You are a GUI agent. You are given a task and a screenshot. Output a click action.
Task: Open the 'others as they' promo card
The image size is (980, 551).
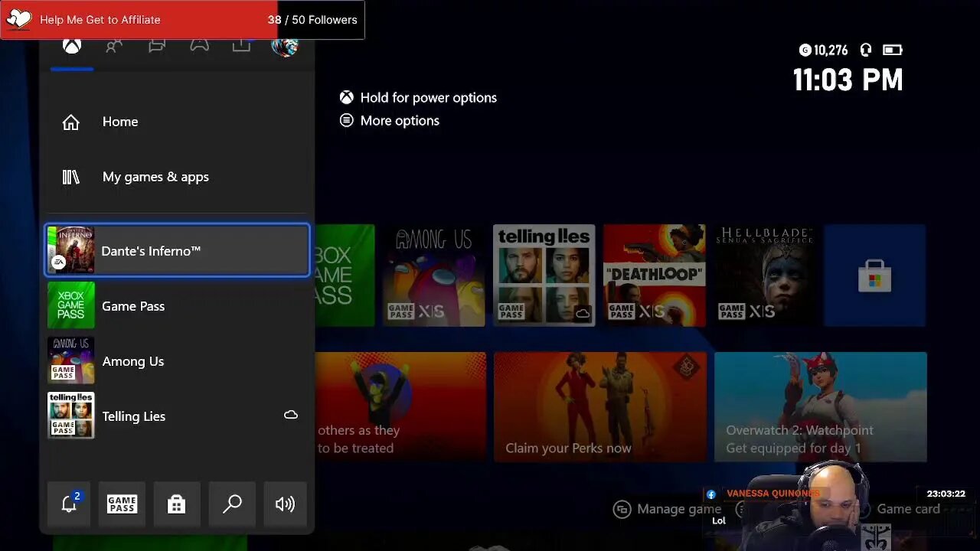[x=400, y=407]
